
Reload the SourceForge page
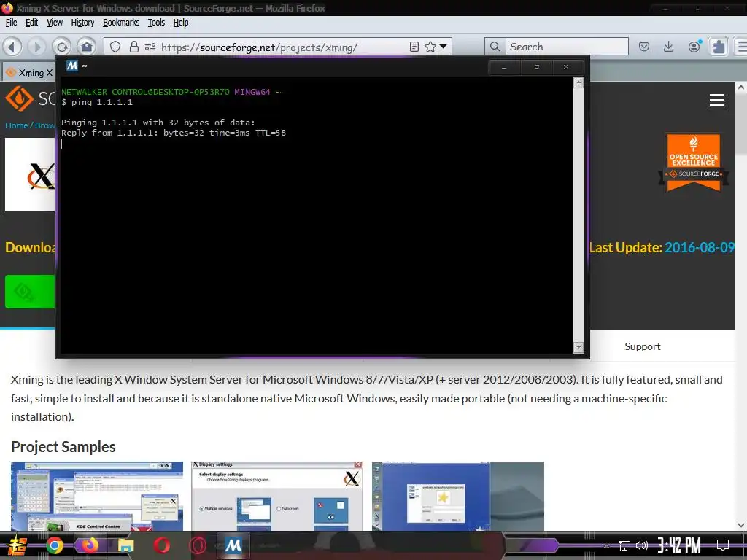click(61, 47)
